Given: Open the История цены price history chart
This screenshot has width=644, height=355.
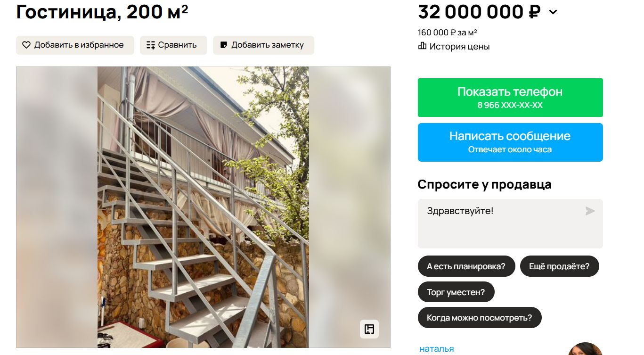Looking at the screenshot, I should click(x=454, y=46).
